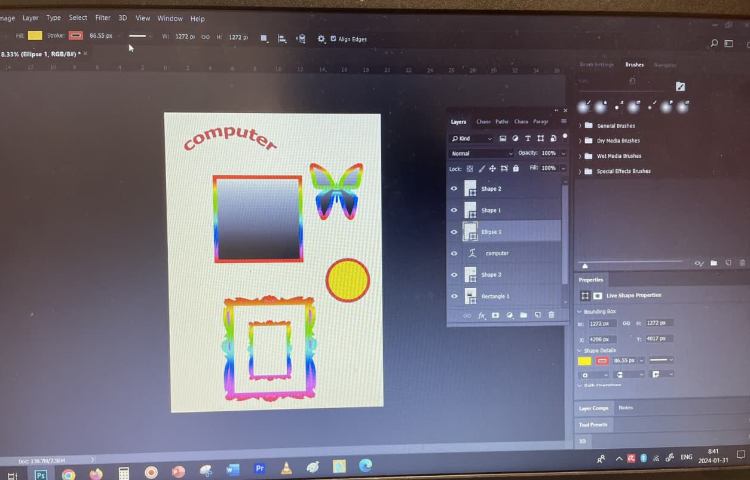Image resolution: width=750 pixels, height=480 pixels.
Task: Create a new layer group folder
Action: click(523, 315)
